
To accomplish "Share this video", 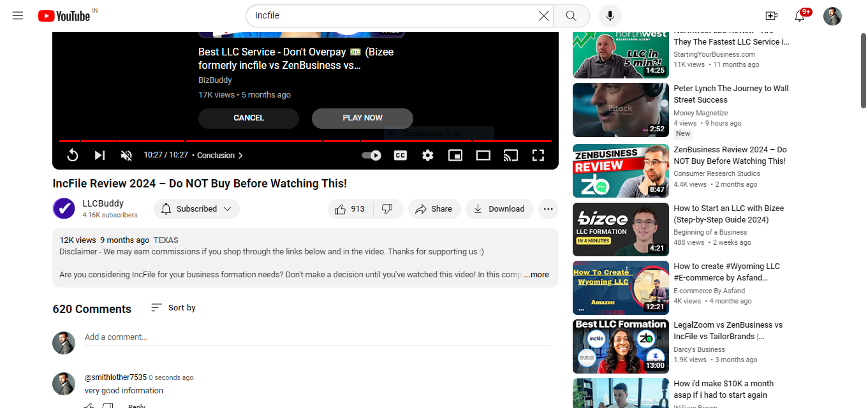I will coord(434,209).
